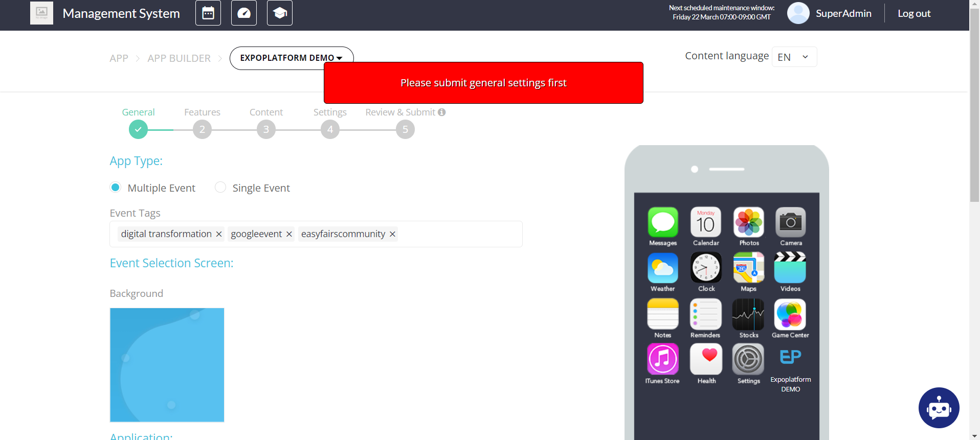The height and width of the screenshot is (440, 980).
Task: Go to step 2 Features
Action: click(202, 129)
